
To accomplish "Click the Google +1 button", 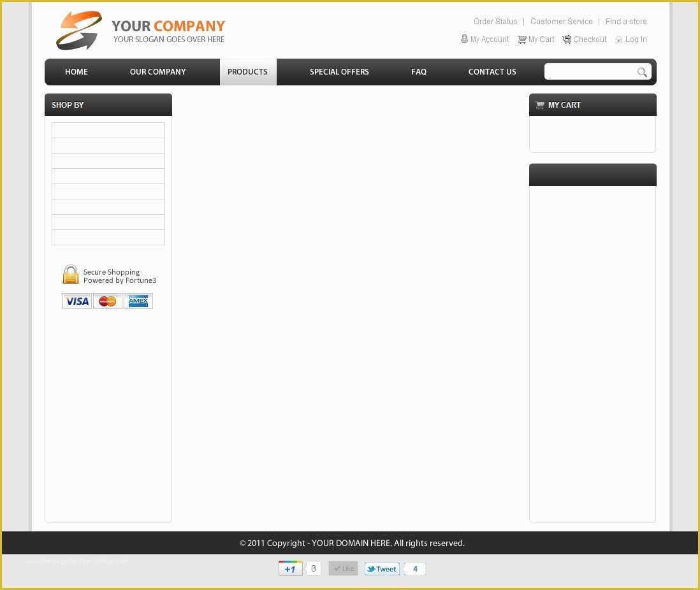I will click(x=290, y=568).
